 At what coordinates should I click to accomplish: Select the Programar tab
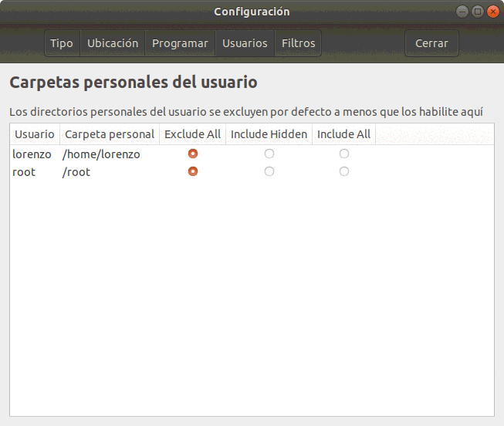(180, 43)
